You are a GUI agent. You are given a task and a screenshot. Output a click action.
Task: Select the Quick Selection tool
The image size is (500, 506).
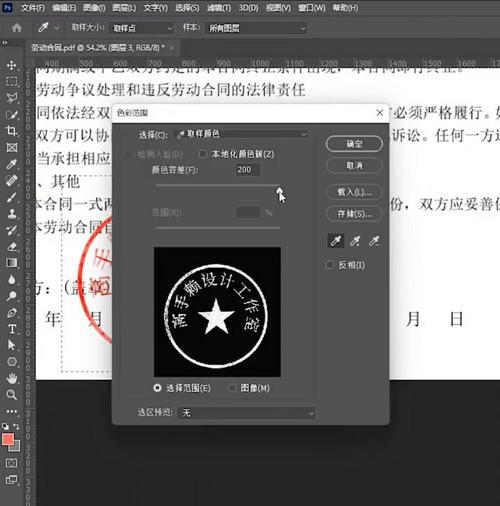(12, 115)
